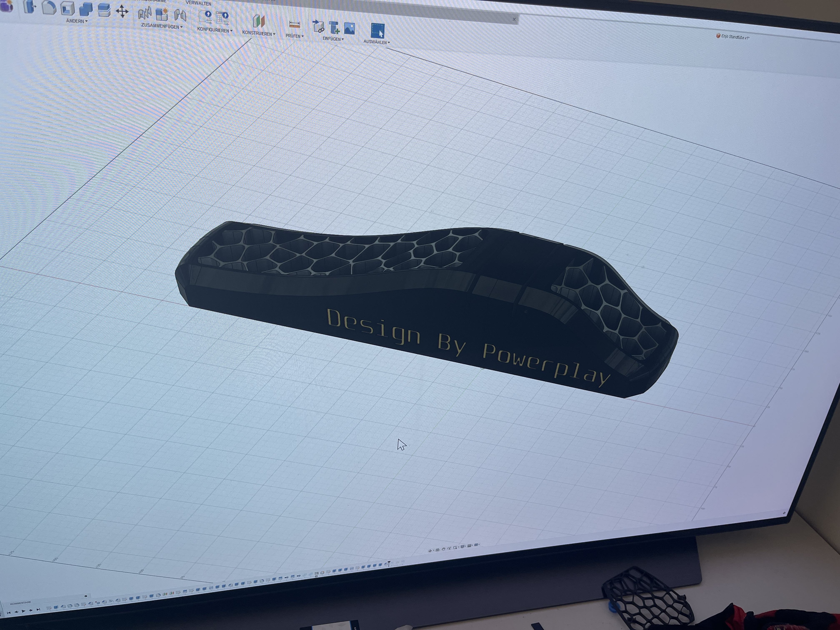840x630 pixels.
Task: Open the ZUSAMMENFÜGEN dropdown menu
Action: [x=162, y=27]
